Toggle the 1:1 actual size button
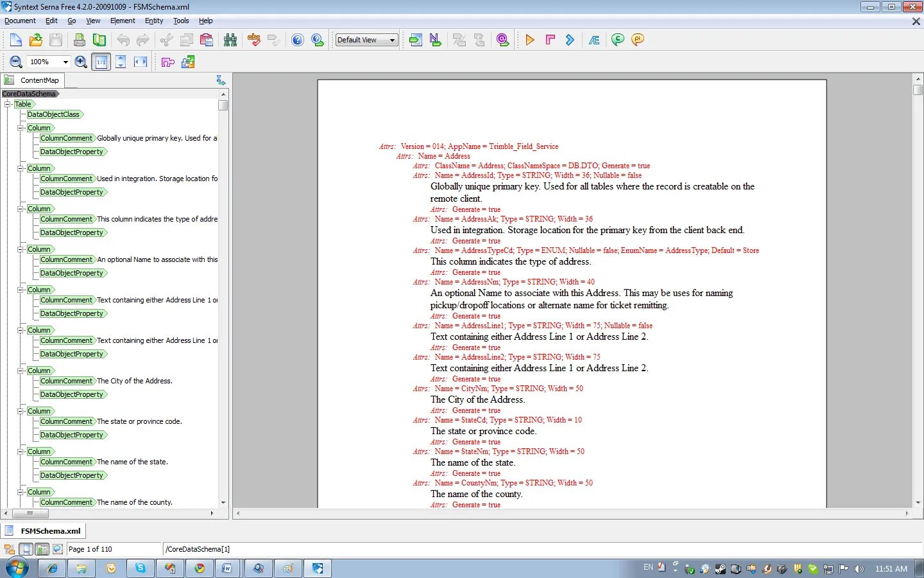The height and width of the screenshot is (578, 924). pyautogui.click(x=101, y=62)
